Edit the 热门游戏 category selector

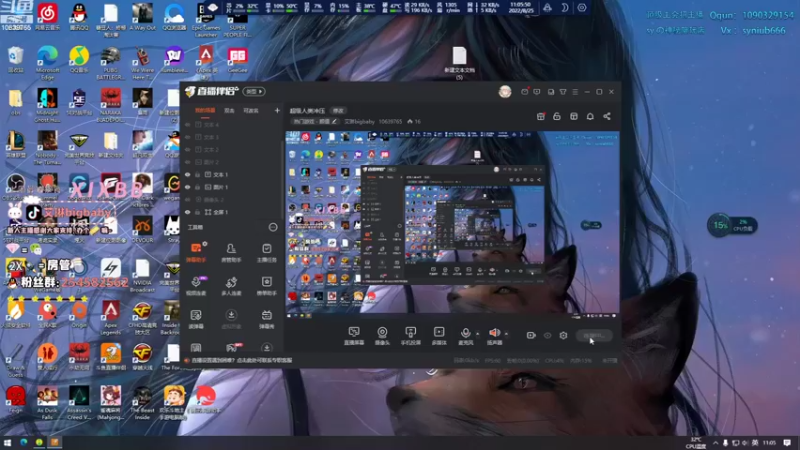point(315,121)
